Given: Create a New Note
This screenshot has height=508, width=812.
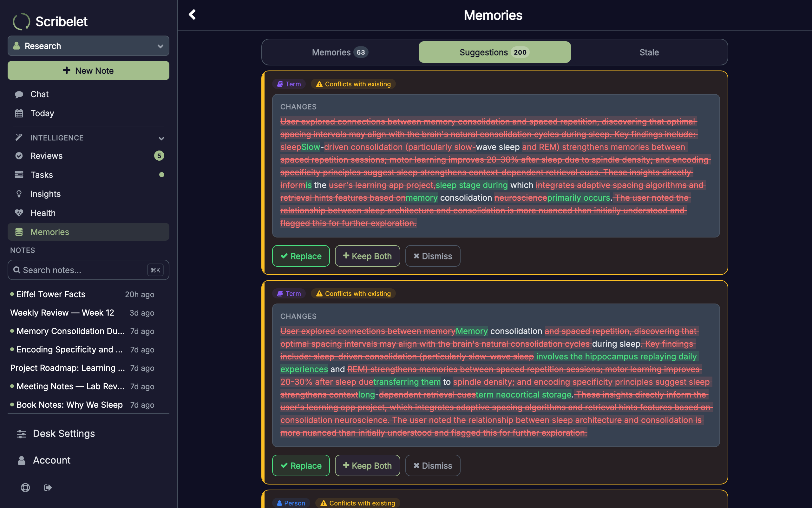Looking at the screenshot, I should (x=88, y=70).
